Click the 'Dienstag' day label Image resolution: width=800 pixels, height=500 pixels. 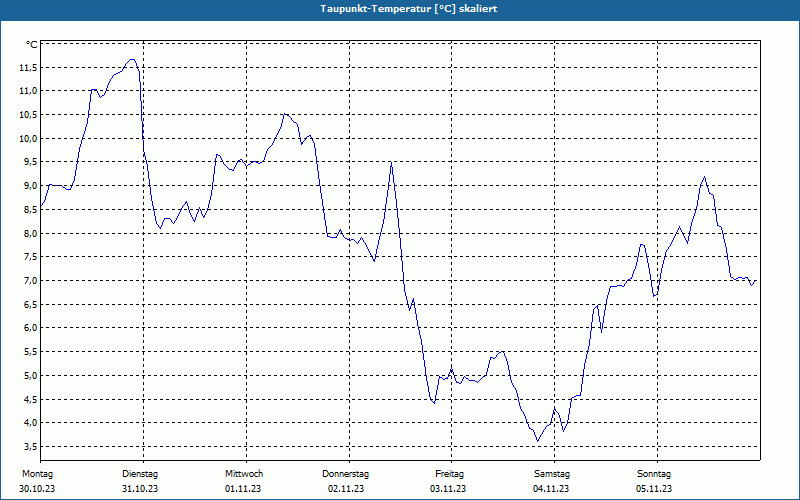pyautogui.click(x=140, y=474)
